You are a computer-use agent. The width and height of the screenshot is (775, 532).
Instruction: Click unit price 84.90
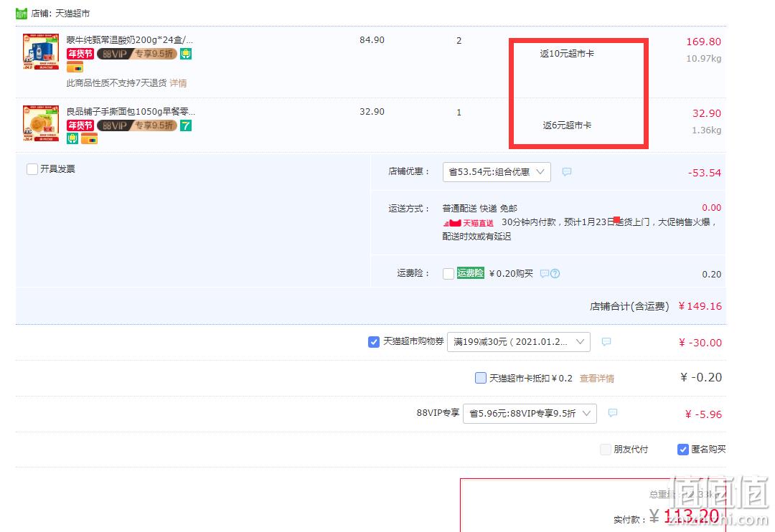372,40
